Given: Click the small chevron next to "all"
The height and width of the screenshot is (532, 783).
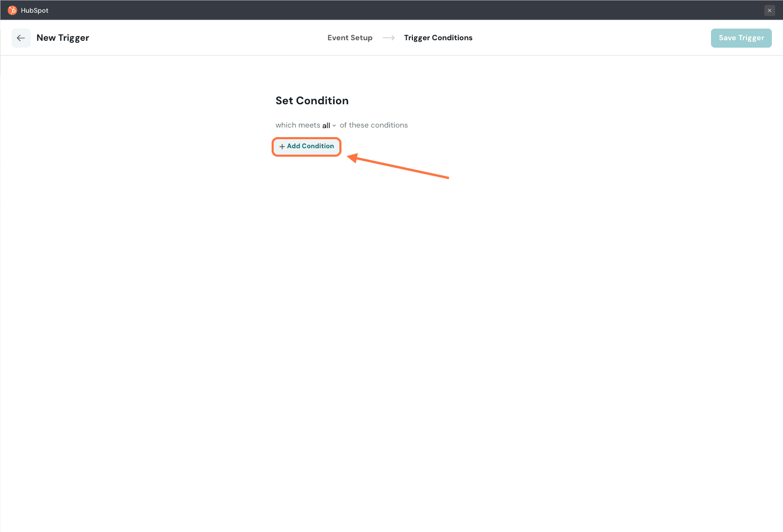Looking at the screenshot, I should [x=334, y=126].
